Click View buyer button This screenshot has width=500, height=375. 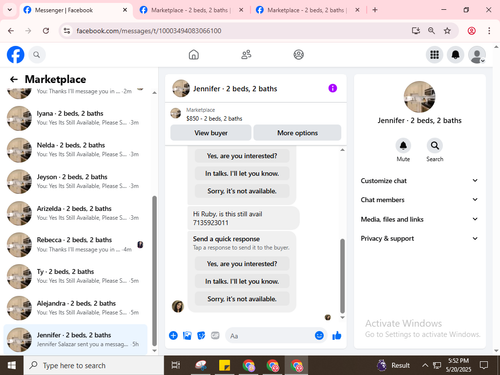[211, 133]
